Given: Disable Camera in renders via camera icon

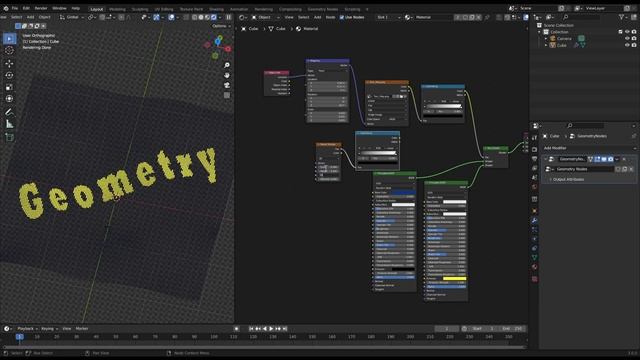Looking at the screenshot, I should (634, 38).
